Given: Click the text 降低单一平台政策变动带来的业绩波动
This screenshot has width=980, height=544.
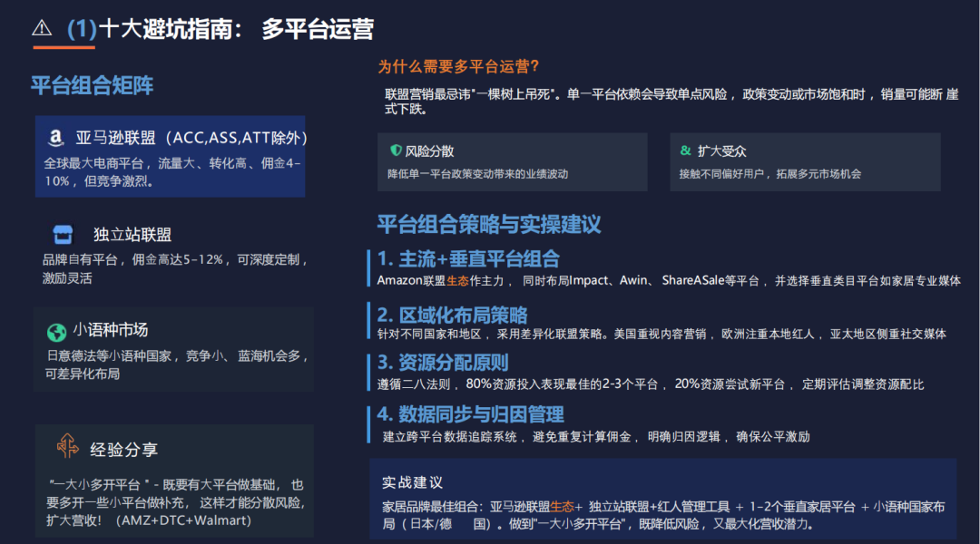Looking at the screenshot, I should tap(477, 174).
